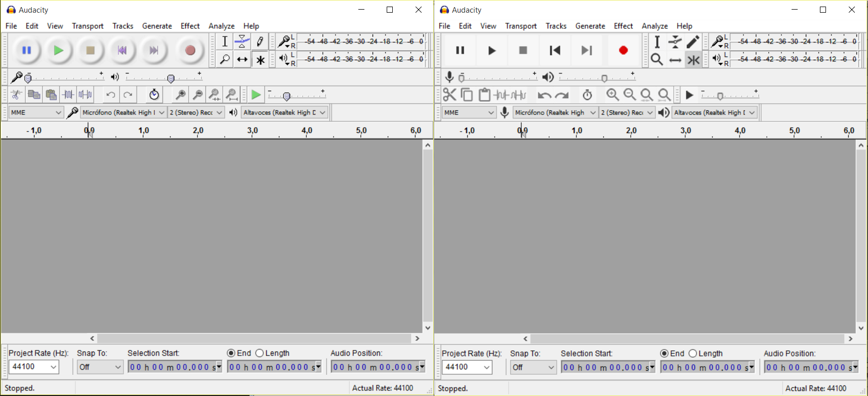Open Tracks menu in right window
868x396 pixels.
coord(556,26)
